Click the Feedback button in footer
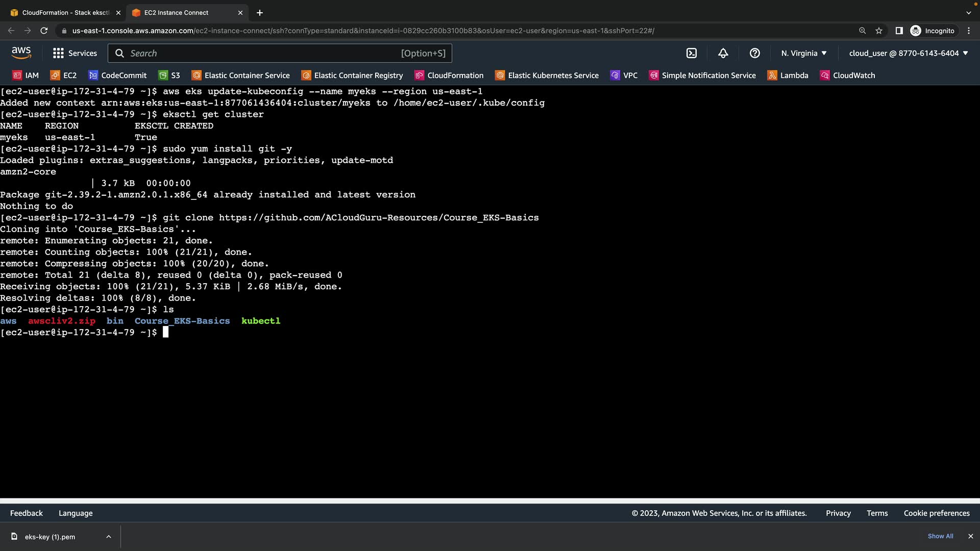 27,513
